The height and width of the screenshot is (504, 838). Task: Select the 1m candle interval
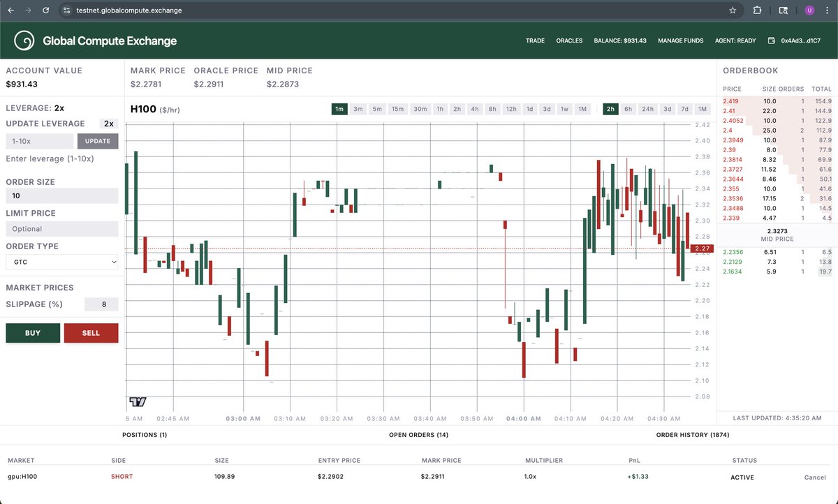[339, 109]
